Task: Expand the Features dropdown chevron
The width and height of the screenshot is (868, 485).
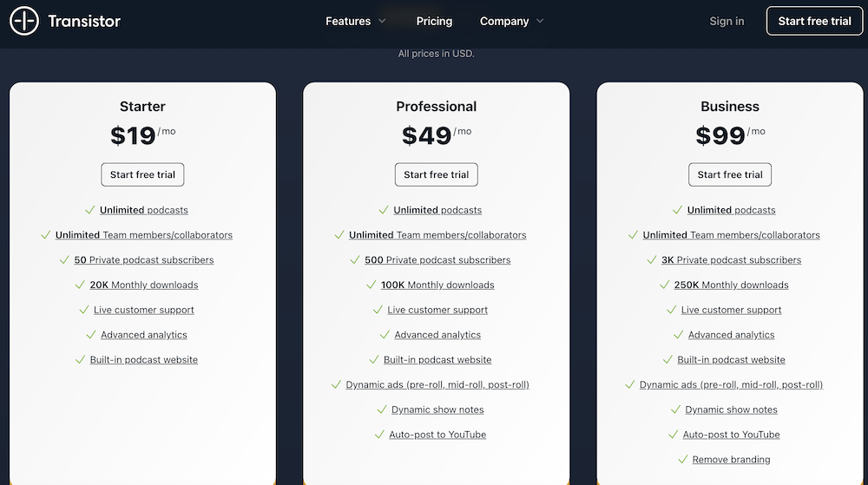Action: click(382, 21)
